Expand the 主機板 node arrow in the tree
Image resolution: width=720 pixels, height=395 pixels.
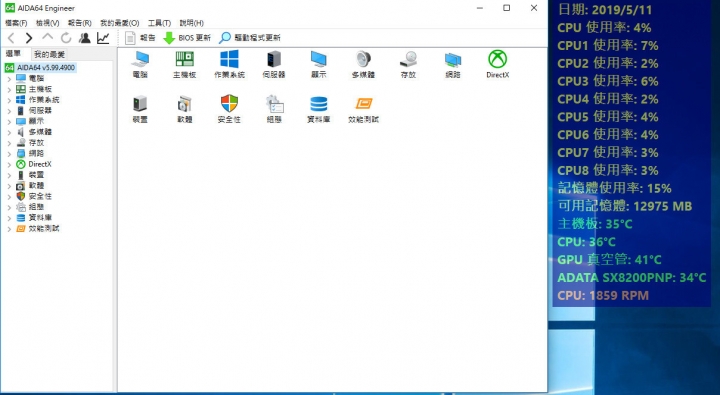coord(9,89)
